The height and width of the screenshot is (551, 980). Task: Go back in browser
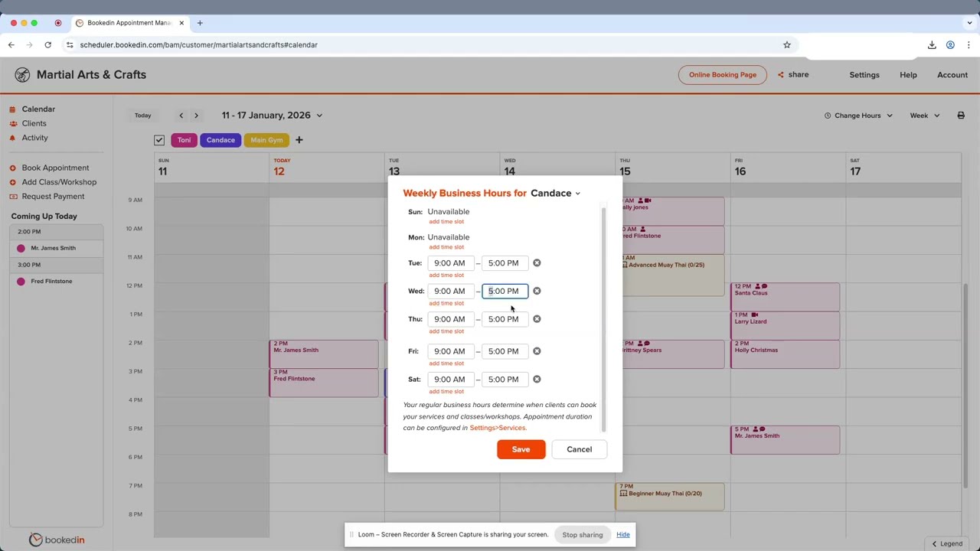11,45
